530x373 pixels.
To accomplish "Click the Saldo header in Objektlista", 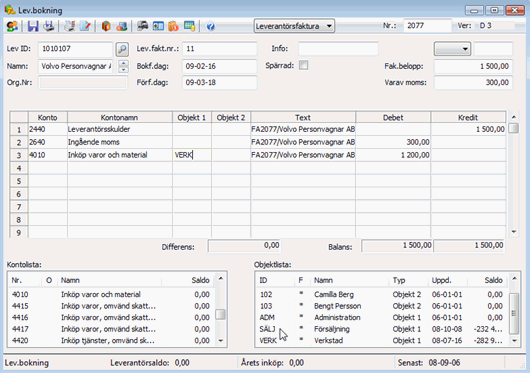I will point(493,280).
